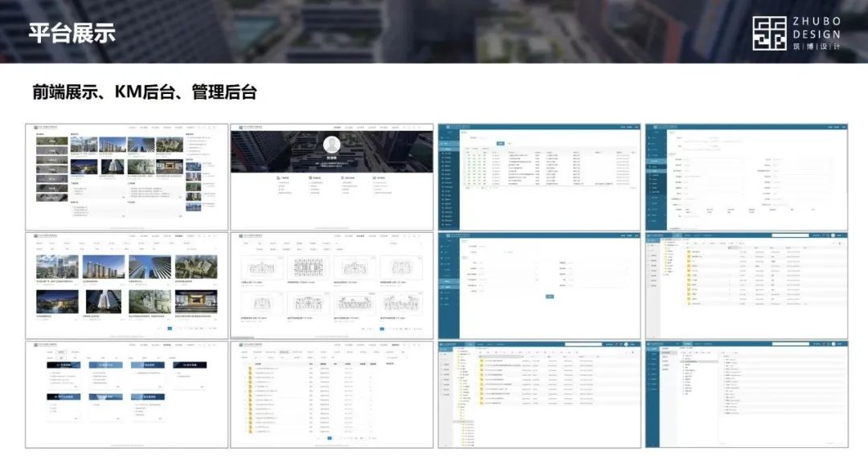Open the admin form screenshot with many empty fields
Viewport: 868px width, 461px height.
(x=747, y=177)
